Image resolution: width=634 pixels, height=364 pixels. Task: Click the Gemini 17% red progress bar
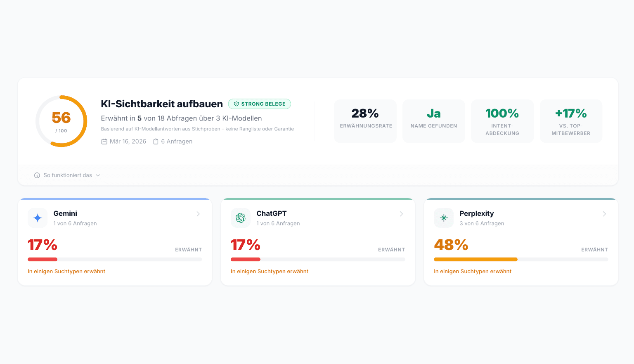click(43, 260)
